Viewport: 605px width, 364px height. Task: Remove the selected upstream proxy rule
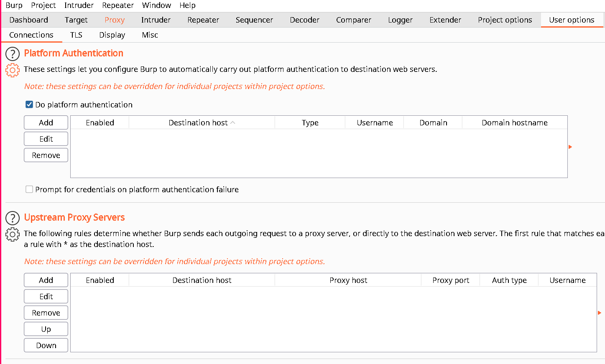click(46, 313)
